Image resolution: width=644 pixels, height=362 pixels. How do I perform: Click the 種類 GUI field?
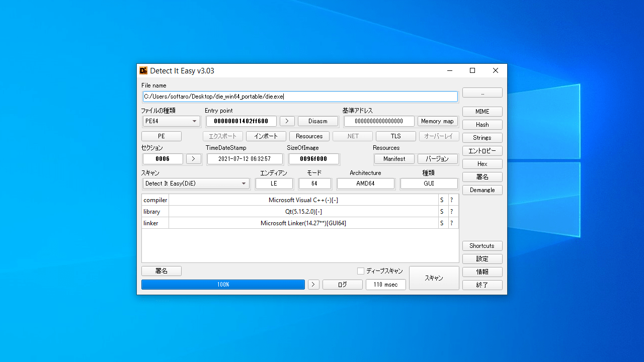[x=429, y=184]
